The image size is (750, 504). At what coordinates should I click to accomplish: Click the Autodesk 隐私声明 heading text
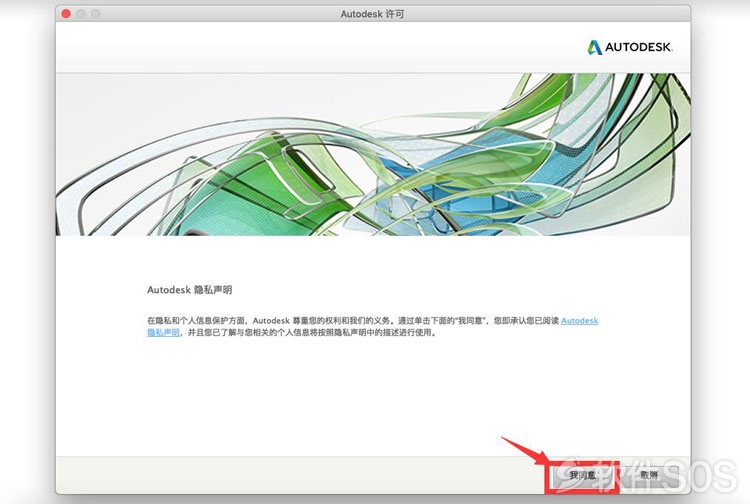click(x=189, y=290)
